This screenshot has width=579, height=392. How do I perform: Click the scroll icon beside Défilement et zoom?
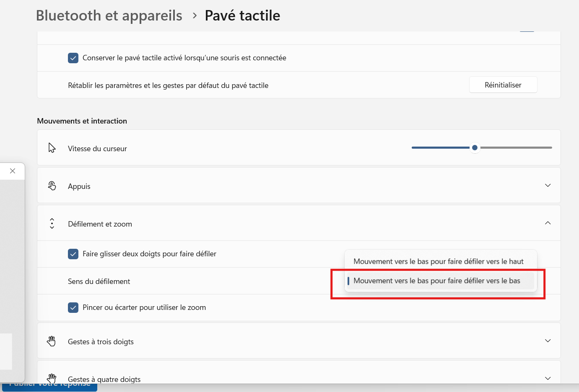point(52,223)
